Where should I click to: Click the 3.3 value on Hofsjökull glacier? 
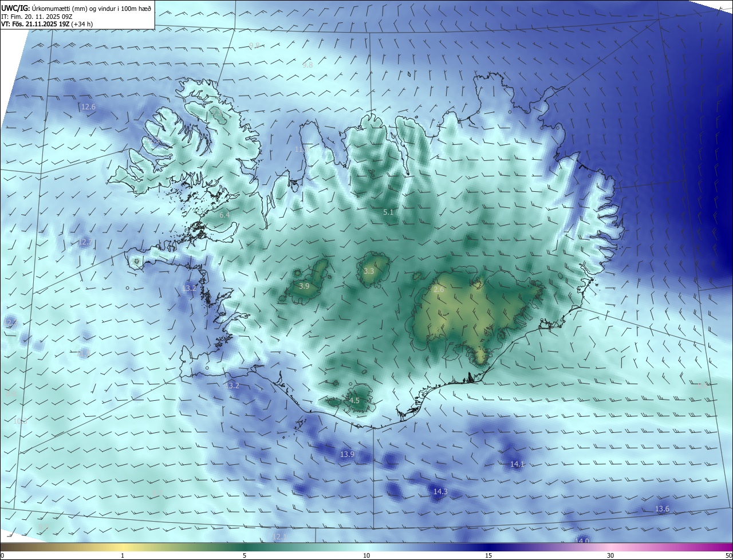369,271
